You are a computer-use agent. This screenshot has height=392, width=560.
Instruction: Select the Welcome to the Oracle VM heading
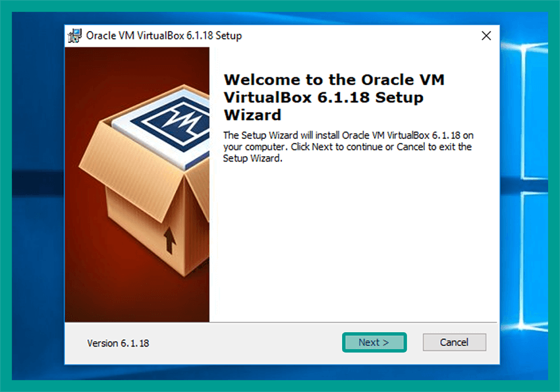click(334, 80)
